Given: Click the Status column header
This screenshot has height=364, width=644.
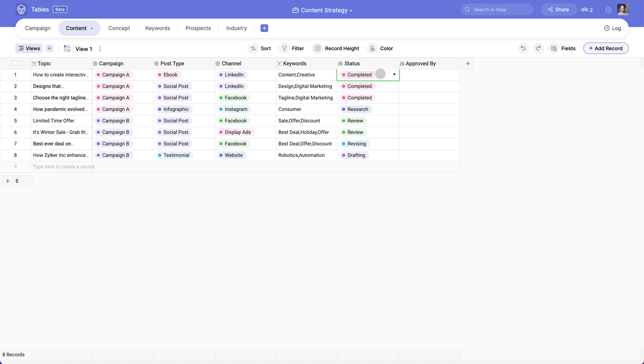Looking at the screenshot, I should pos(368,63).
